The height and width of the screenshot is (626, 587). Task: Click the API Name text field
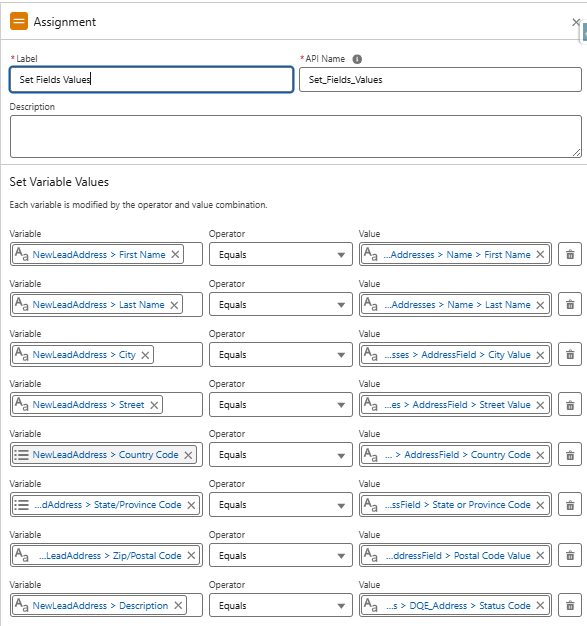pos(440,79)
